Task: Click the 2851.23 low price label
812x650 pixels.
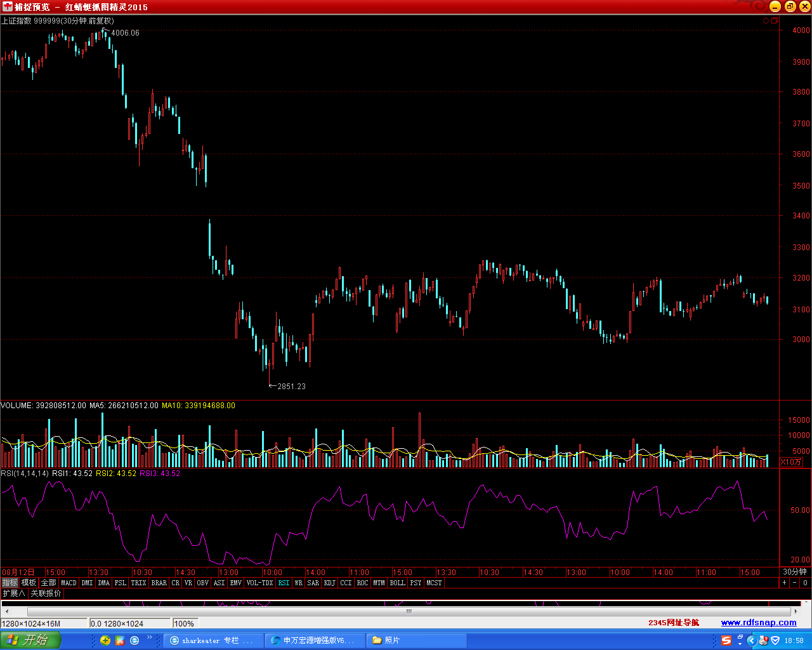Action: click(291, 387)
